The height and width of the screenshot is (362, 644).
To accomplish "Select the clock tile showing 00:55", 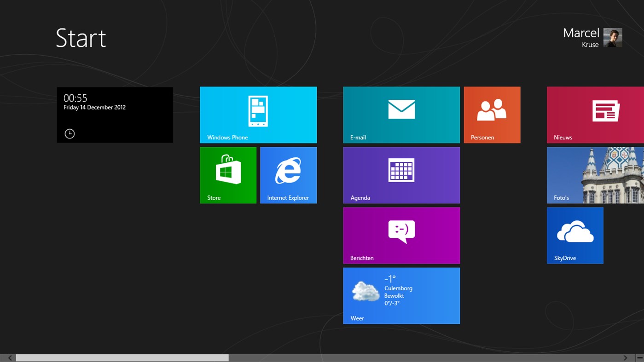I will (x=115, y=115).
